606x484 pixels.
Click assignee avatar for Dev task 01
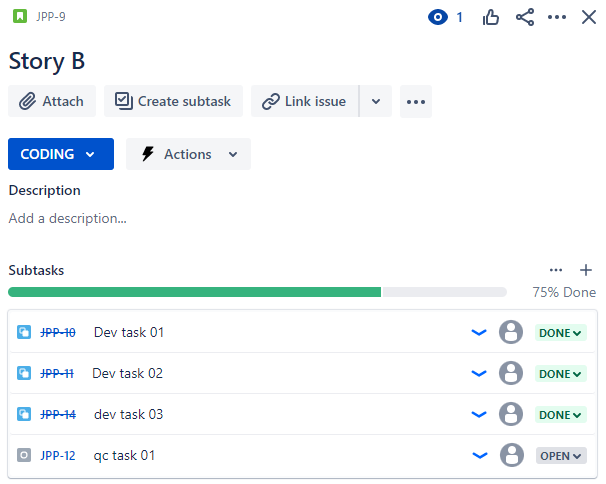[511, 332]
